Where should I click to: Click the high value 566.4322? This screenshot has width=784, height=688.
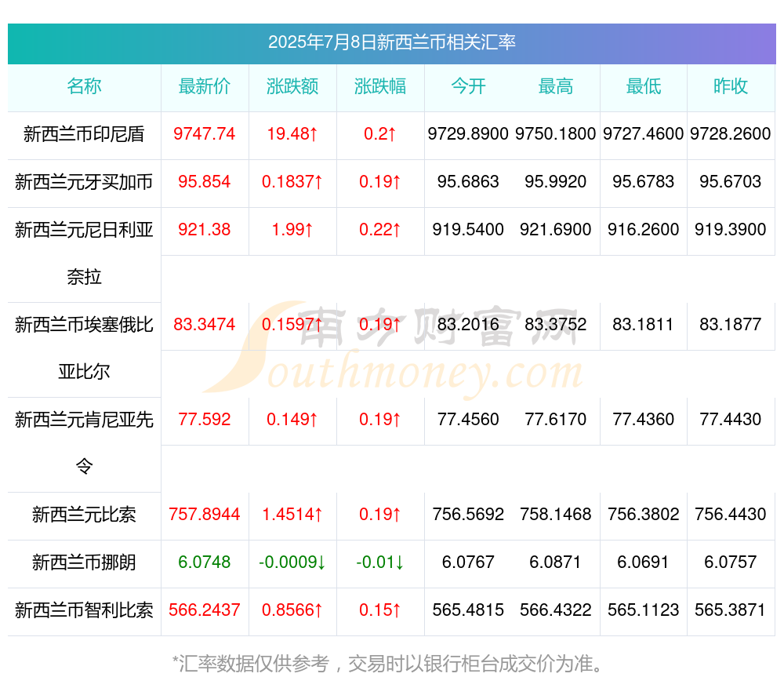556,610
